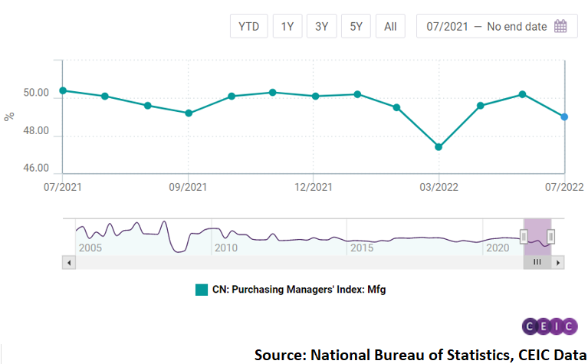Switch to the 5Y range button

(x=356, y=26)
